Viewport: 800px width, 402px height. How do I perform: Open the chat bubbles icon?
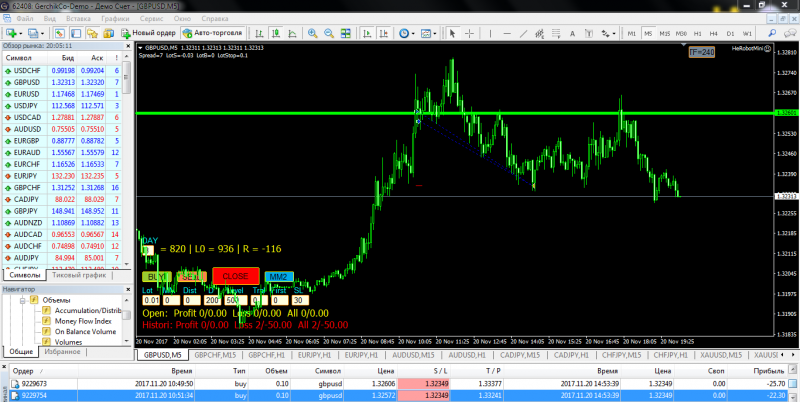coord(789,33)
